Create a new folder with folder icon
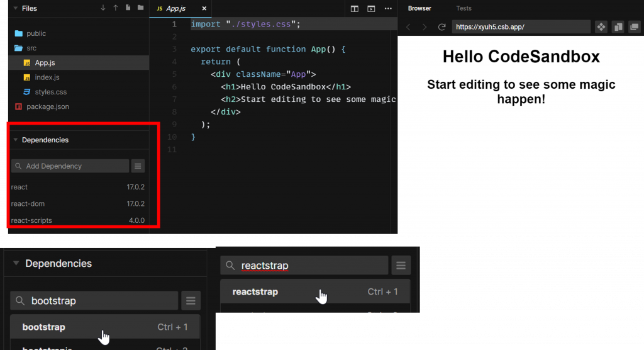 [140, 8]
